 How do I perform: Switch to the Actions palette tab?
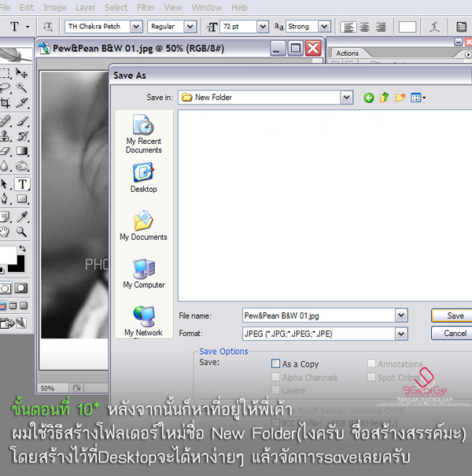[347, 54]
